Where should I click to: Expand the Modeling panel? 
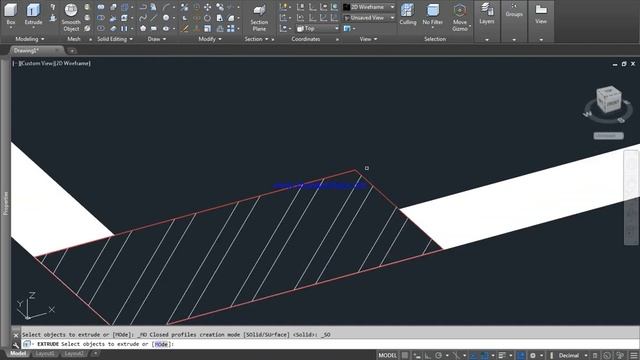[x=29, y=39]
